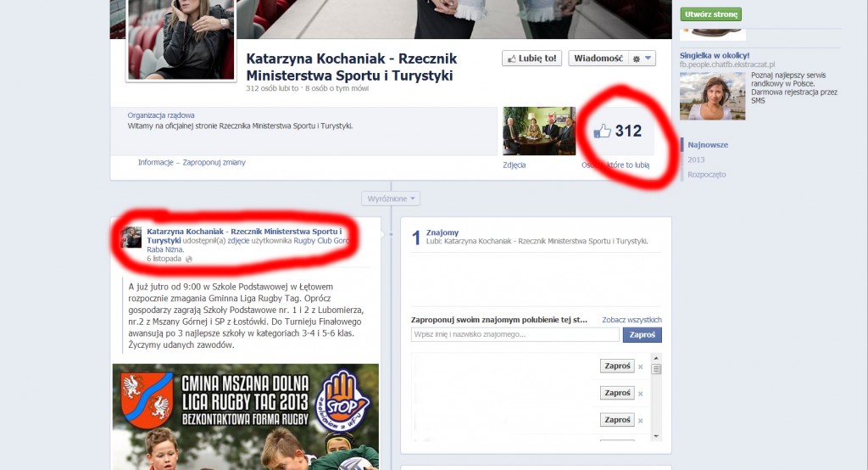Dismiss the second friend suggestion with x
The width and height of the screenshot is (868, 470).
click(641, 394)
